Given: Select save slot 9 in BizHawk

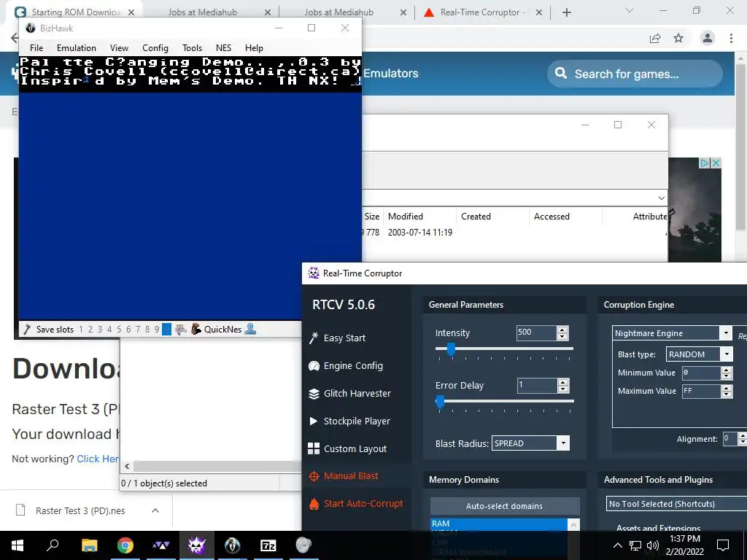Looking at the screenshot, I should [157, 330].
